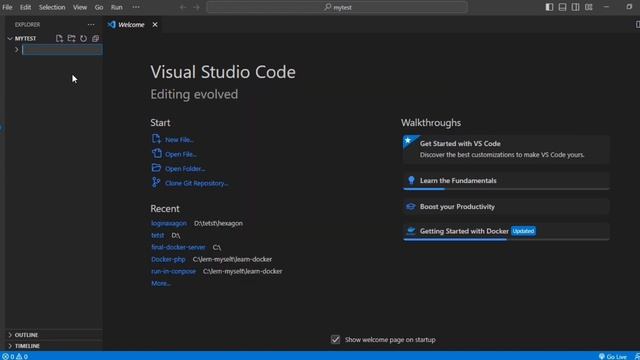Viewport: 640px width, 360px height.
Task: Click the lightbulb icon on Learn the Fundamentals
Action: point(411,180)
